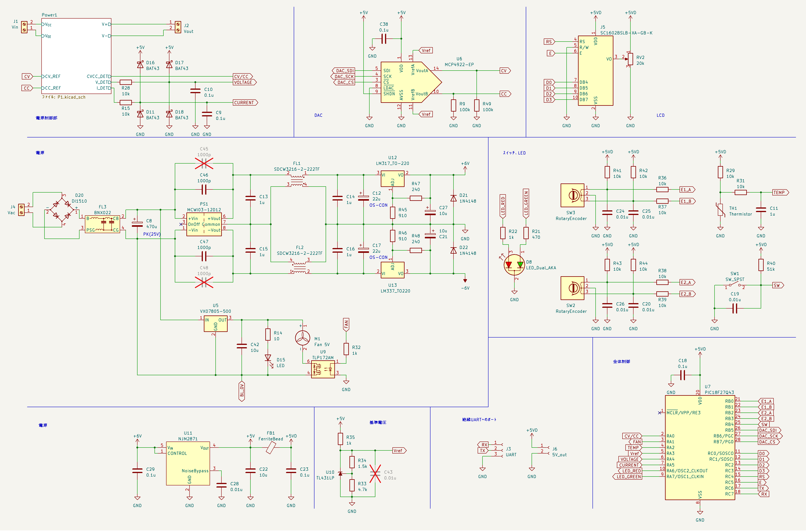Click the D20 DI1510 bridge rectifier
806x532 pixels.
coord(62,210)
